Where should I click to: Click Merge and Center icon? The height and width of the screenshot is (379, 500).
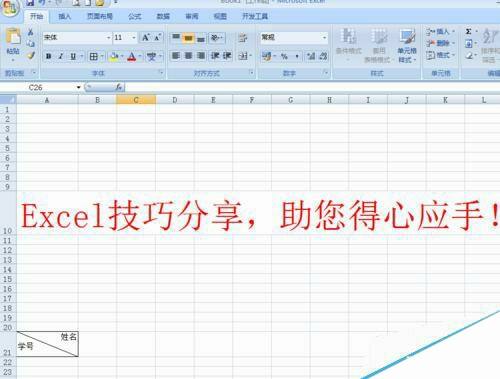(x=243, y=56)
